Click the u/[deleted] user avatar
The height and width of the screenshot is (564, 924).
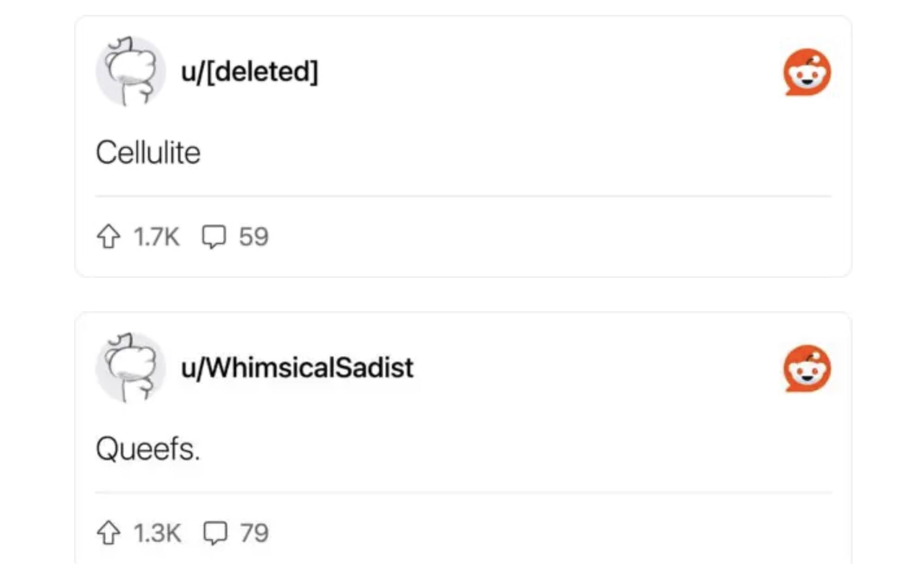(130, 72)
